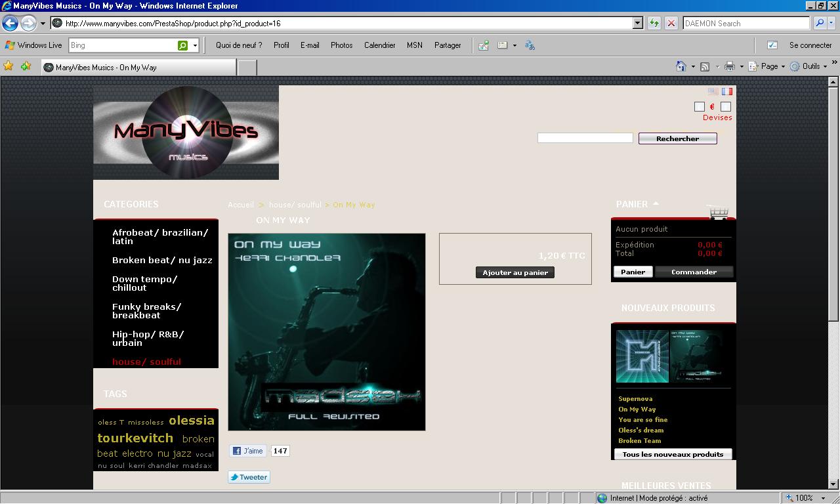Click the On My Way album cover image
Screen dimensions: 840x504
pos(327,332)
